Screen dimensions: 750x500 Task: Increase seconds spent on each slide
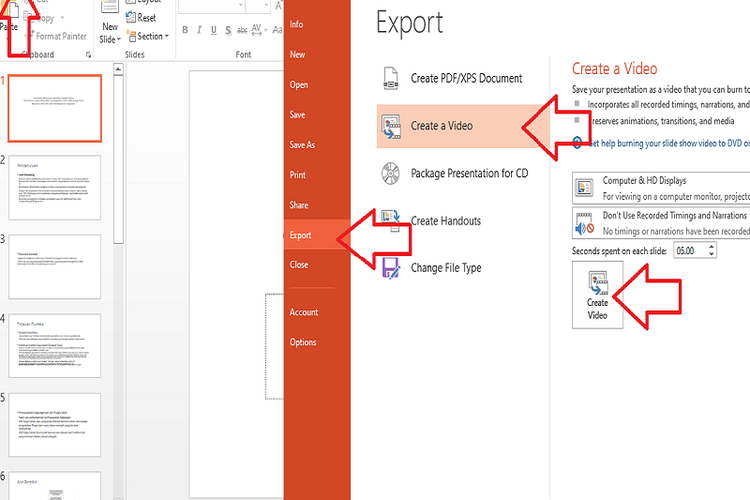pos(711,246)
